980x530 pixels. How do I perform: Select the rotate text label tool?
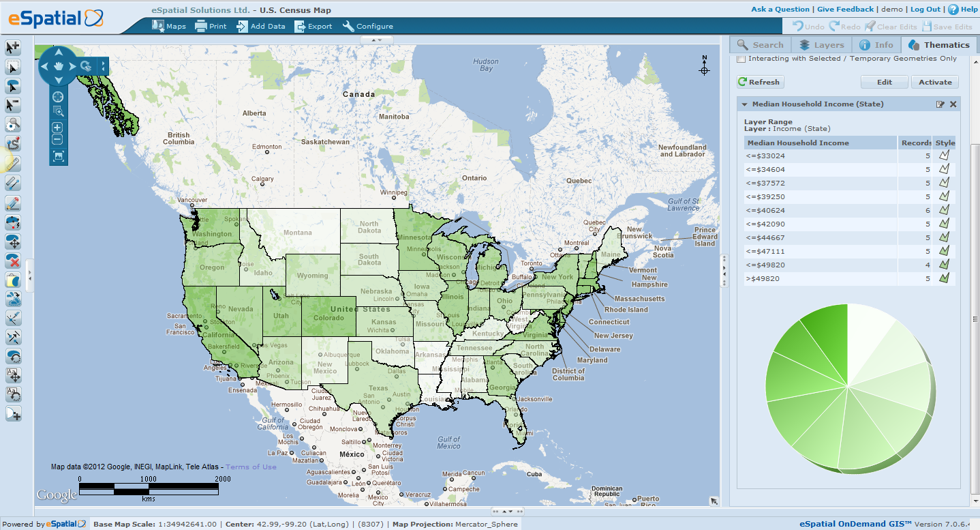point(13,394)
